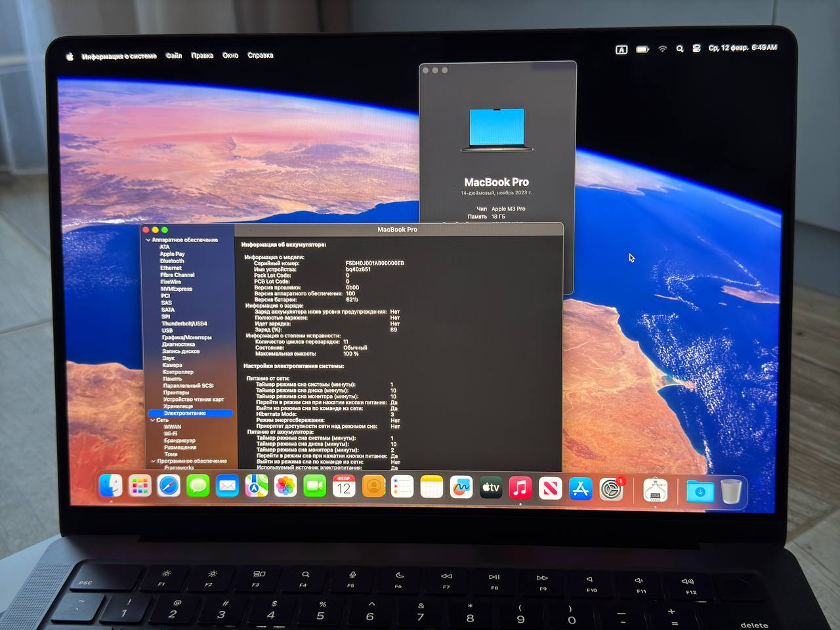Click the cycle count value 11
840x630 pixels.
tap(346, 342)
